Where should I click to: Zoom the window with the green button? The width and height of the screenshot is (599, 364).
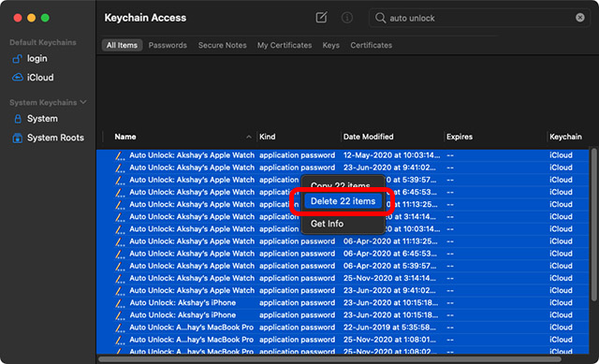45,18
